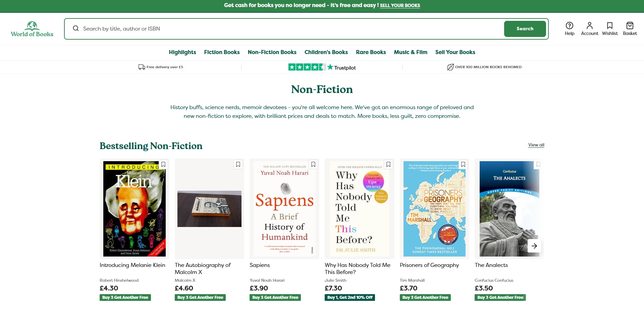Viewport: 644px width, 320px height.
Task: Open the Sell Your Books menu
Action: pos(455,52)
